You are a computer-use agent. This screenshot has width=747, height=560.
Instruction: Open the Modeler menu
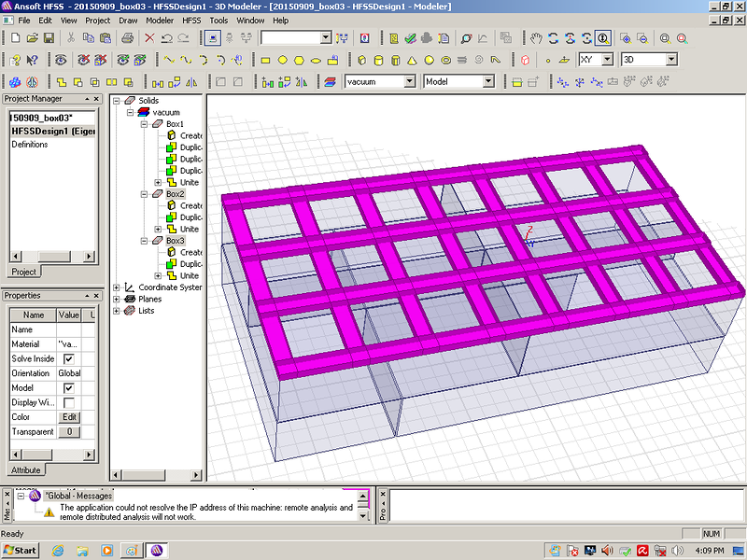pos(160,20)
